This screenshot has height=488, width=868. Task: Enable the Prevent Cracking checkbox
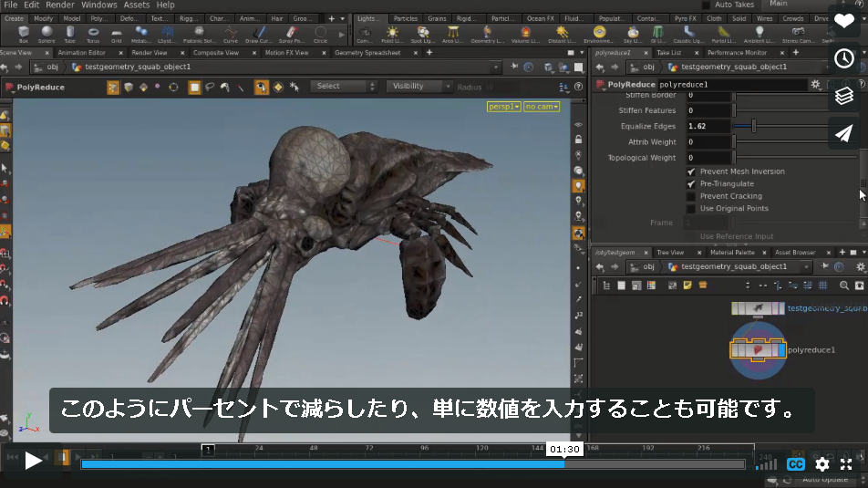[x=691, y=196]
